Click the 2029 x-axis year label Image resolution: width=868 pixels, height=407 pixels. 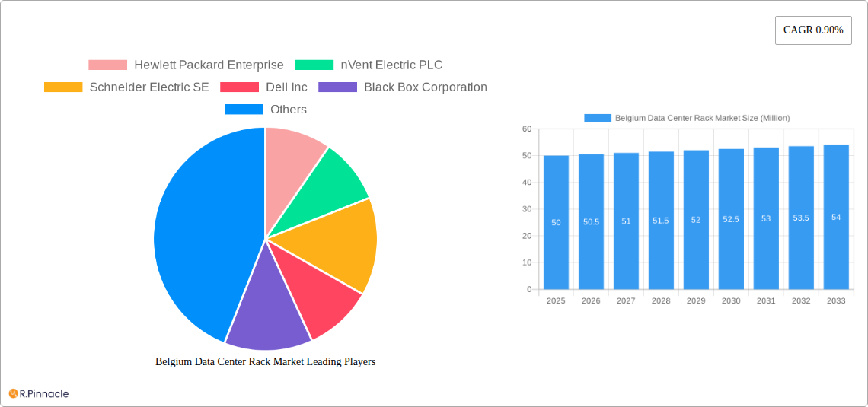(x=696, y=300)
